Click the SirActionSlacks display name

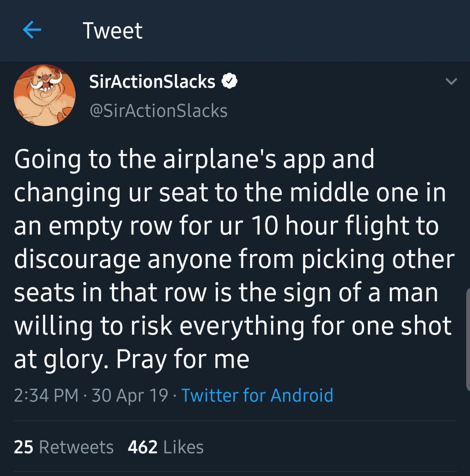[x=152, y=81]
